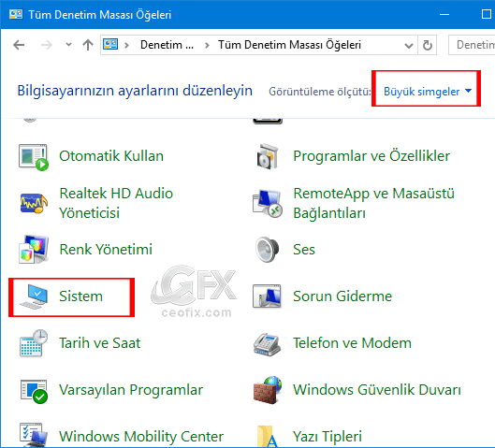Go up one folder level
Image resolution: width=495 pixels, height=448 pixels.
[x=88, y=45]
